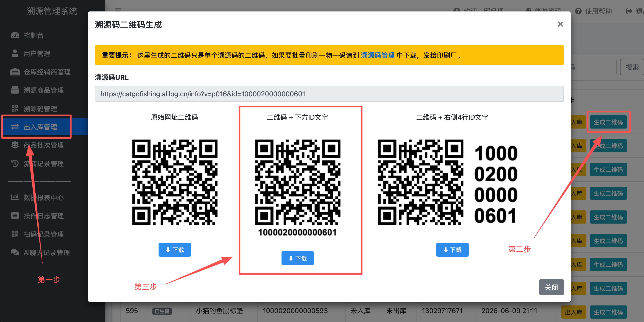
Task: Open 溯源商品管理 in the sidebar
Action: pyautogui.click(x=43, y=90)
